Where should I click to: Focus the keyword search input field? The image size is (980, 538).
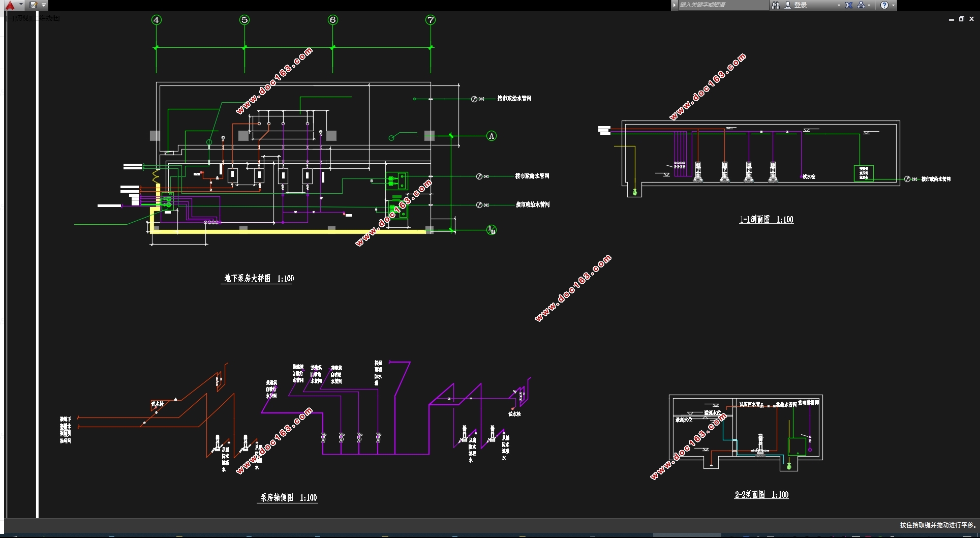click(723, 5)
